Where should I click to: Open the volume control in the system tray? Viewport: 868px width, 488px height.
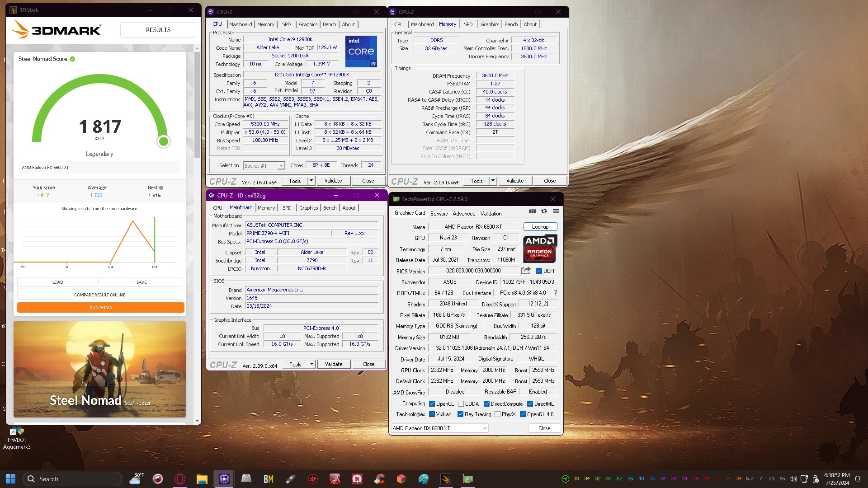793,479
